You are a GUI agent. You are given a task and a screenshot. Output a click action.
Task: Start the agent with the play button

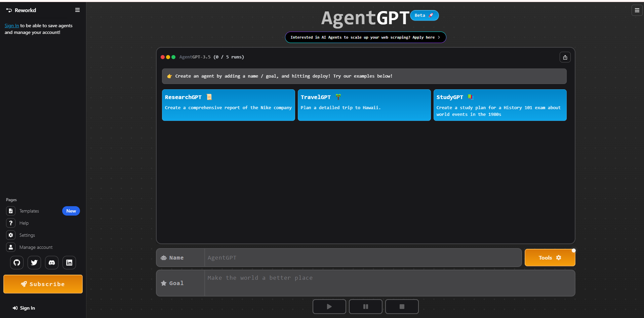(x=329, y=307)
